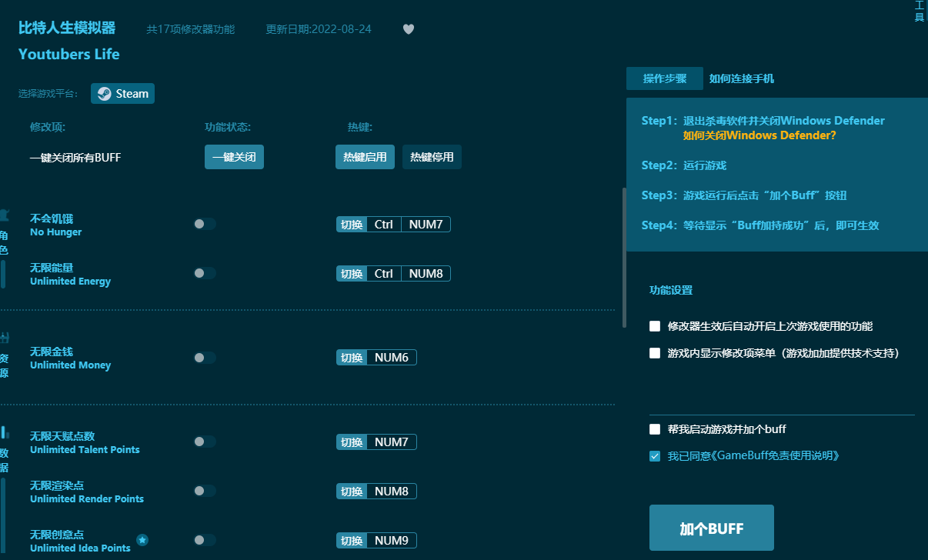Edit NUM9 key for Unlimited Idea Points
Image resolution: width=928 pixels, height=560 pixels.
click(392, 541)
